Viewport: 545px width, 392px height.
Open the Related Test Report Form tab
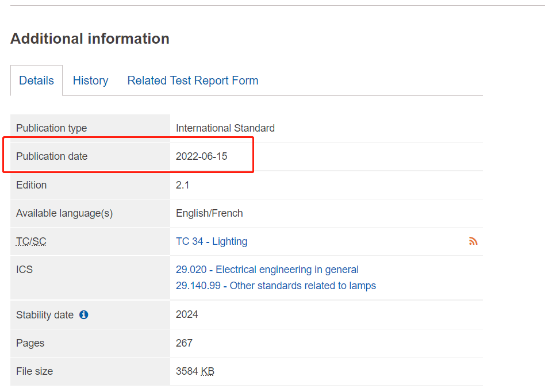pos(193,80)
